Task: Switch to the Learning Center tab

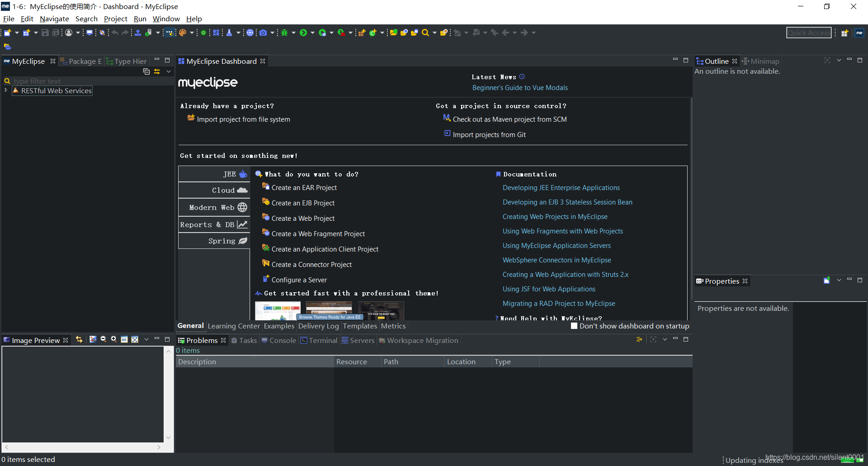Action: [234, 326]
